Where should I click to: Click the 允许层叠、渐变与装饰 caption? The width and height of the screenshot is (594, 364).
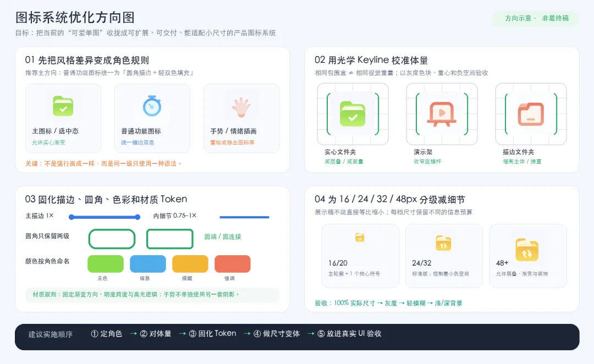pos(522,273)
